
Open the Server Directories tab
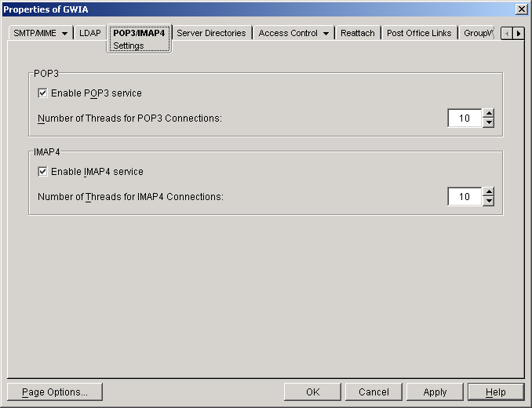coord(211,33)
